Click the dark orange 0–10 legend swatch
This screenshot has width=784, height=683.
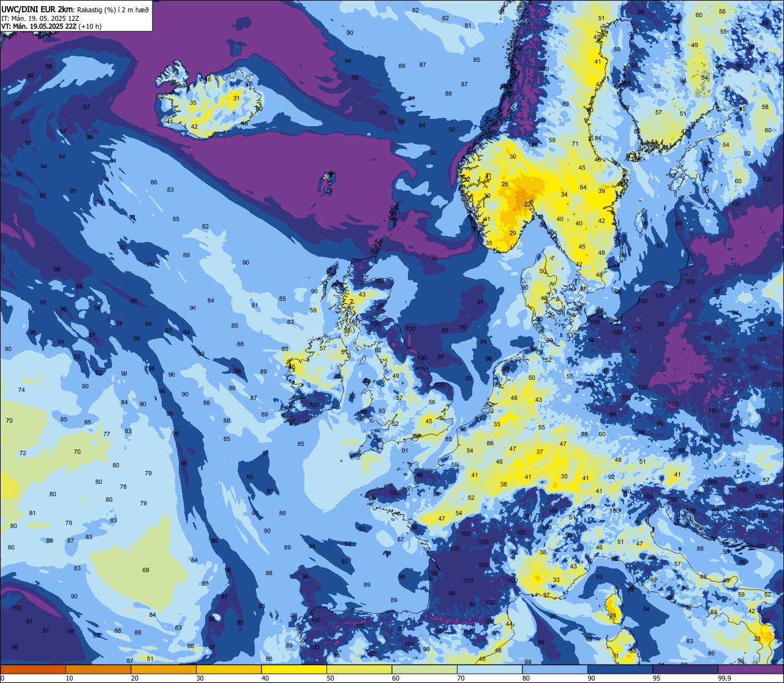33,669
